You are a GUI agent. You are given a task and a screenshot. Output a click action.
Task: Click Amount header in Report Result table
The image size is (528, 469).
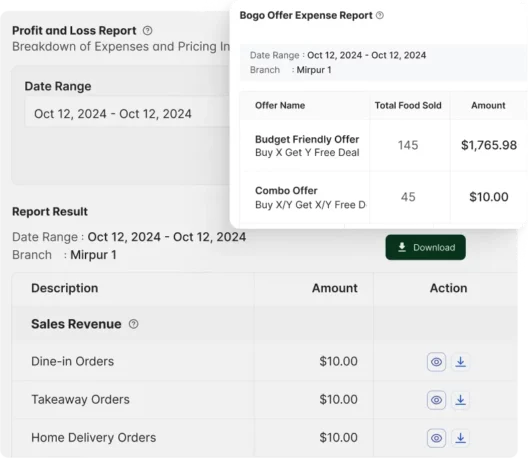tap(335, 288)
